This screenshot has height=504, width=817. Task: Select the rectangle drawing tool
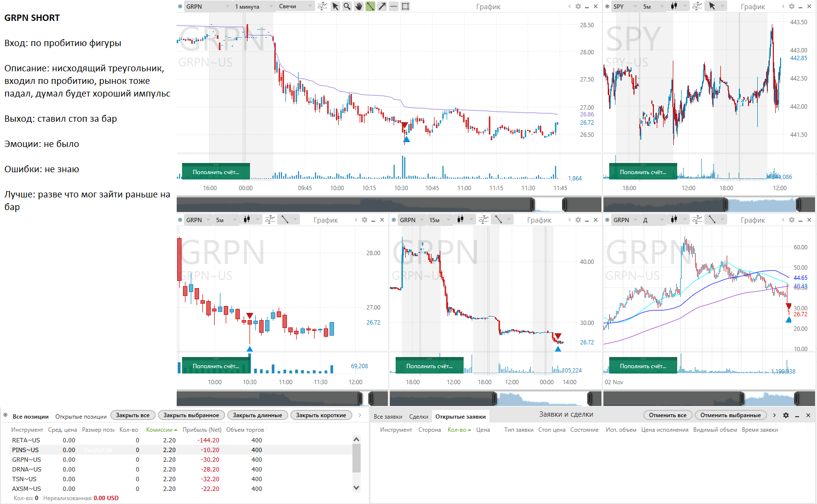click(405, 6)
